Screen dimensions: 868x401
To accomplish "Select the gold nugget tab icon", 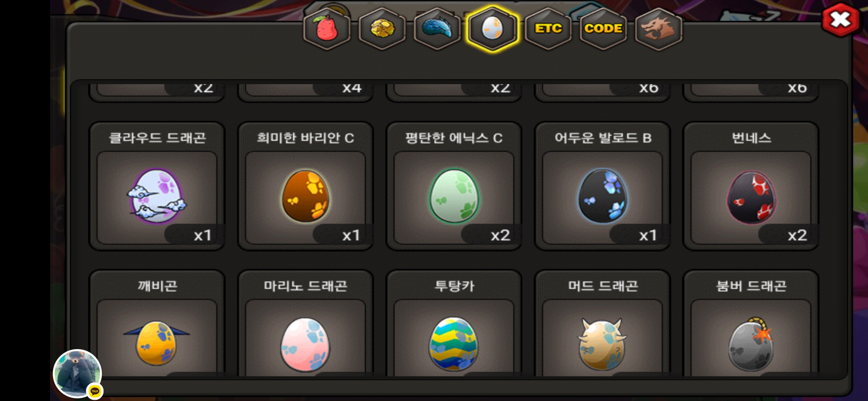I will click(382, 29).
